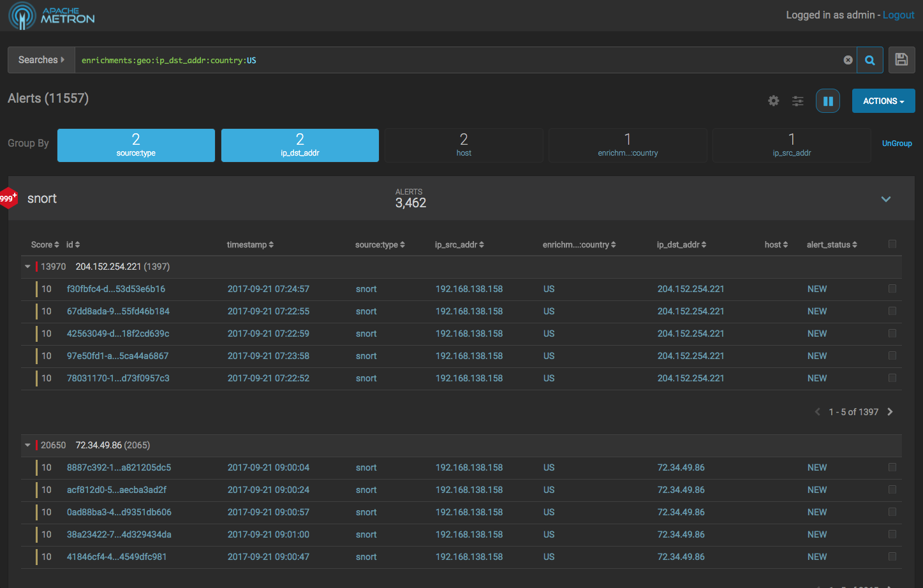
Task: Click ip_dst_addr 204.152.254.221 in first row
Action: (691, 289)
